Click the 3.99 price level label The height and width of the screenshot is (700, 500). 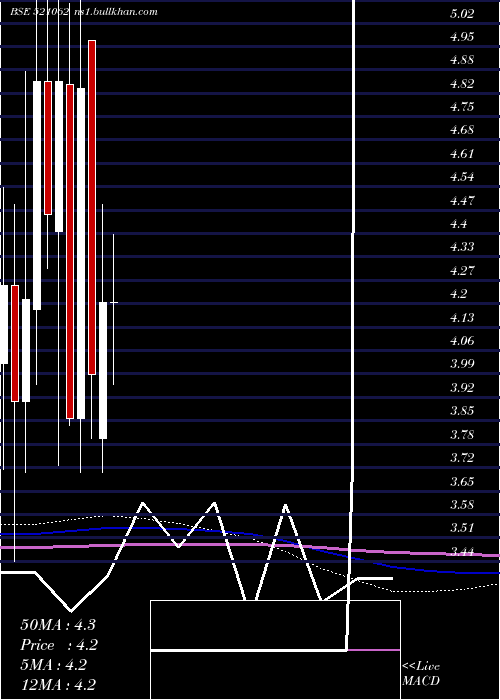click(x=462, y=364)
